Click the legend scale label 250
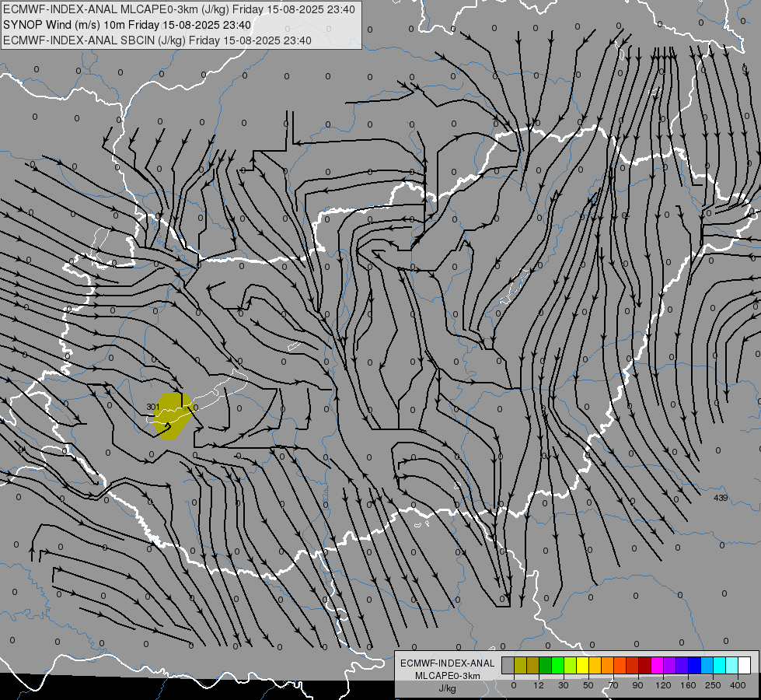 [x=713, y=685]
